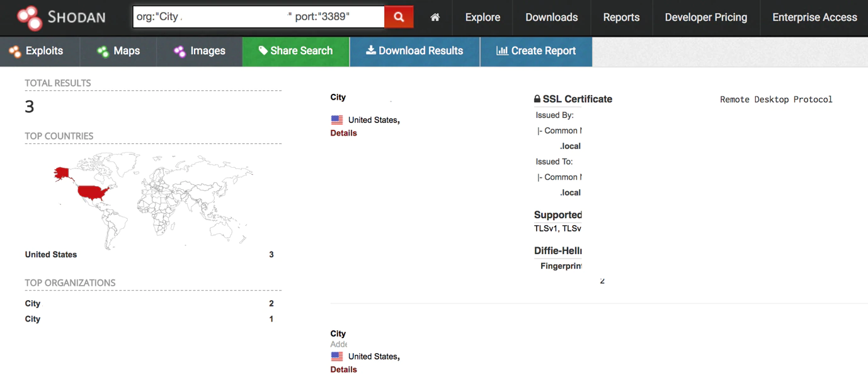Open Developer Pricing
This screenshot has width=868, height=379.
[706, 18]
